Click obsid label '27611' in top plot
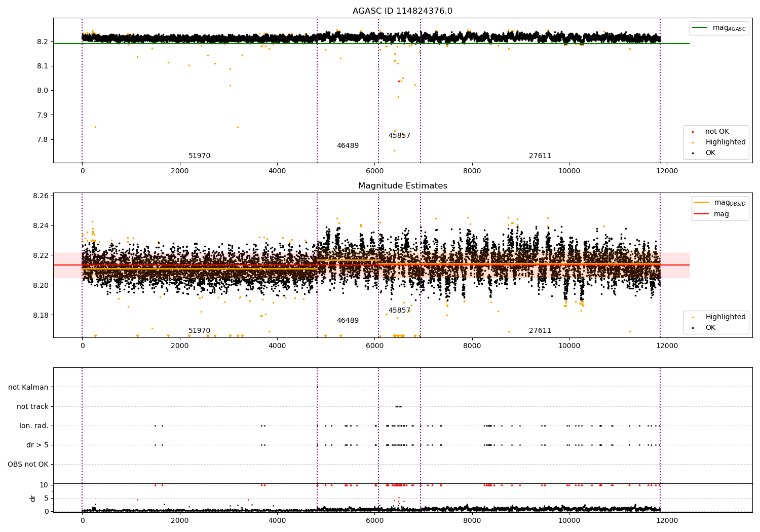Image resolution: width=760 pixels, height=532 pixels. [540, 156]
